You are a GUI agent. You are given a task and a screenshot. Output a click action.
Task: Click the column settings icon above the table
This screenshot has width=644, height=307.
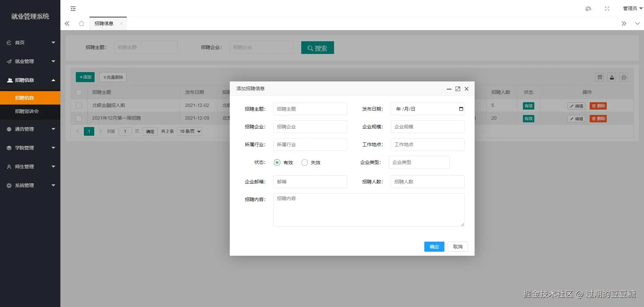tap(600, 77)
